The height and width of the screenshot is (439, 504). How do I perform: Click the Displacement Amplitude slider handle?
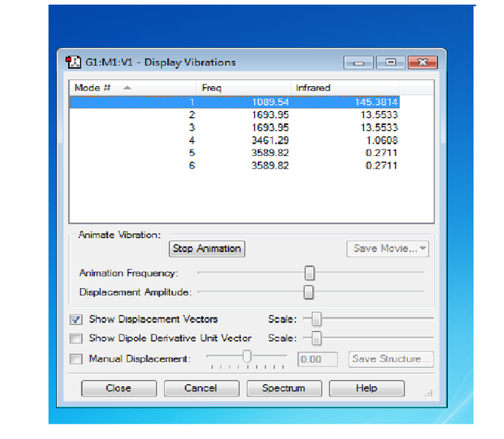click(x=308, y=292)
